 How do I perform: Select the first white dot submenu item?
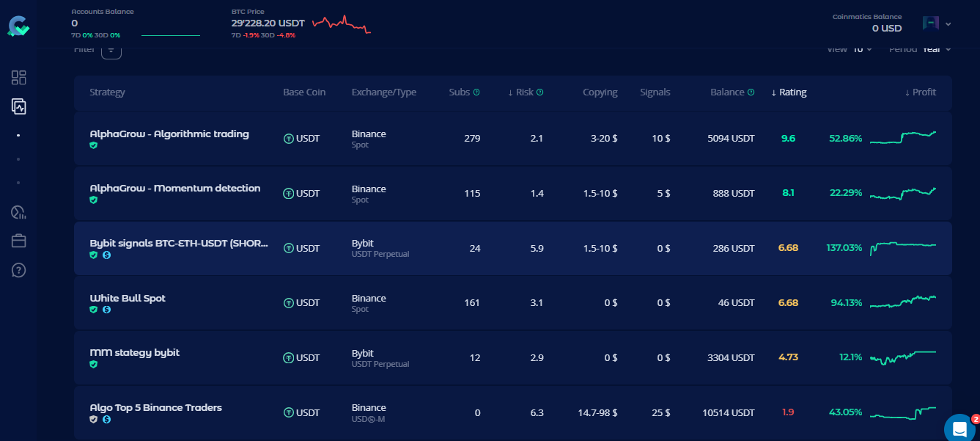tap(18, 136)
